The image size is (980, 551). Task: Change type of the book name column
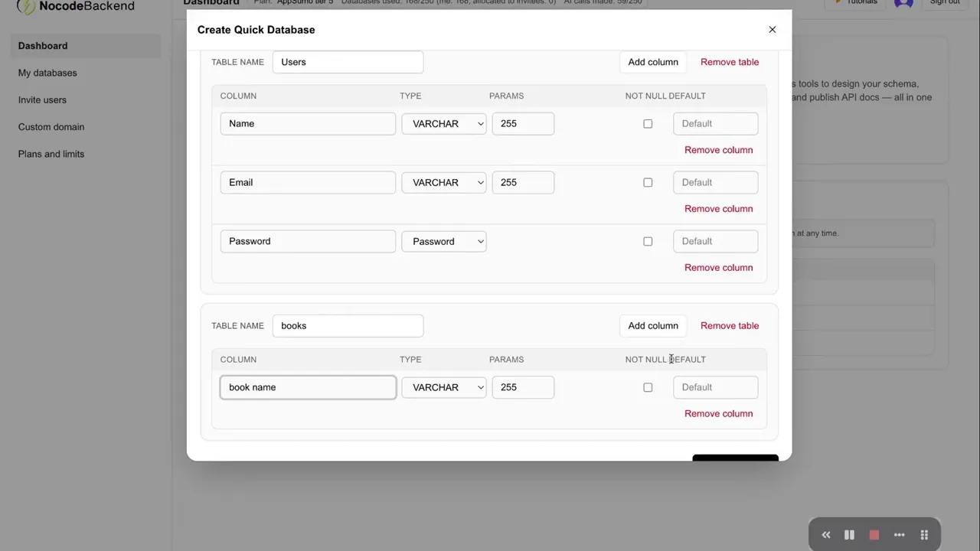(x=444, y=387)
